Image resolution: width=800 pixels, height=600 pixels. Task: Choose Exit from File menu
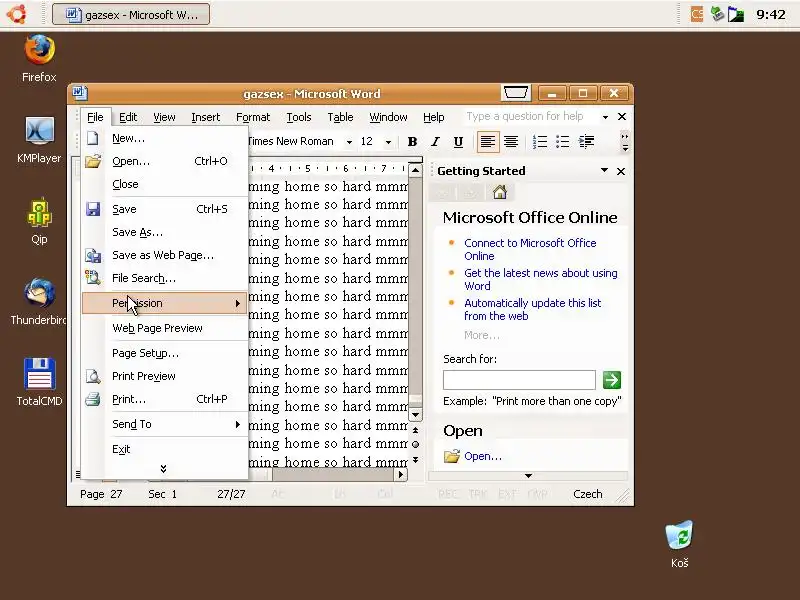164,449
